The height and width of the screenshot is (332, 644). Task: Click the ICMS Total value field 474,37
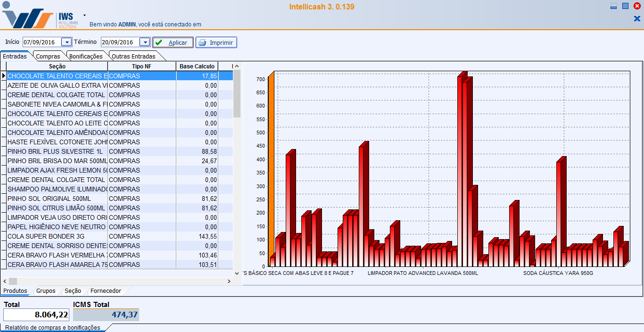(106, 315)
